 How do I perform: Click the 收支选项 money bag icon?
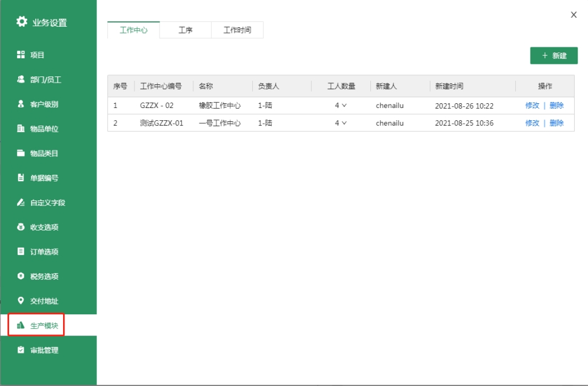(x=21, y=227)
